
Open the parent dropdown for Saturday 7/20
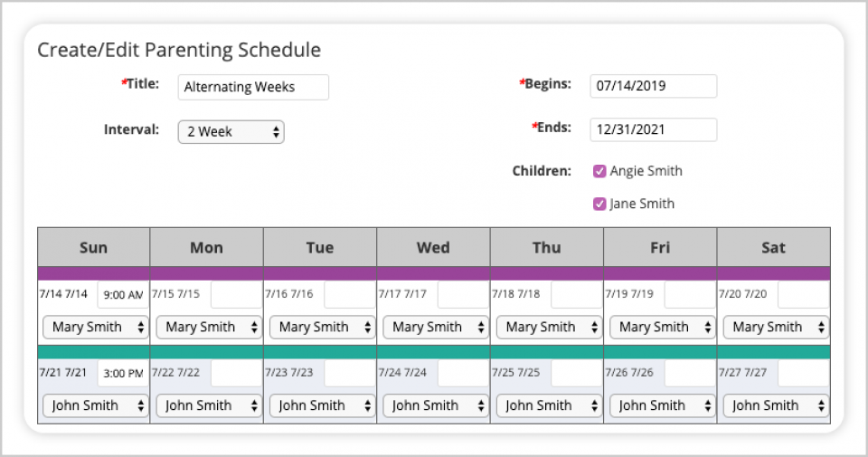pos(776,327)
